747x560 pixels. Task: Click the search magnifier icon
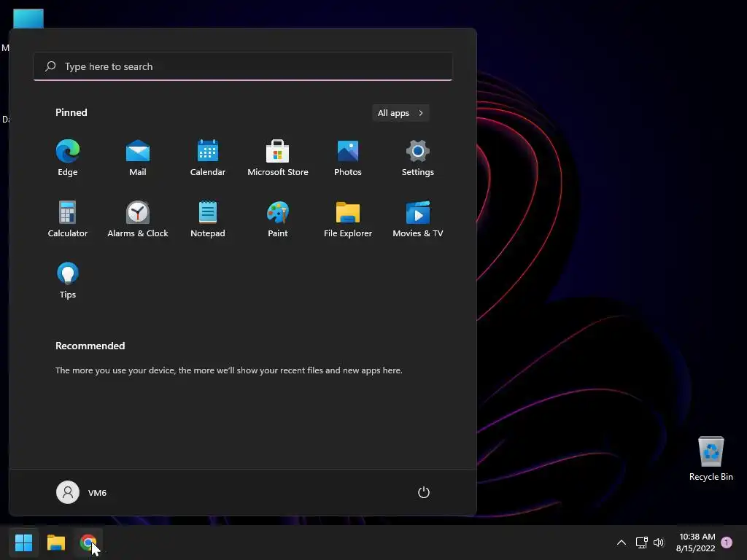click(50, 66)
